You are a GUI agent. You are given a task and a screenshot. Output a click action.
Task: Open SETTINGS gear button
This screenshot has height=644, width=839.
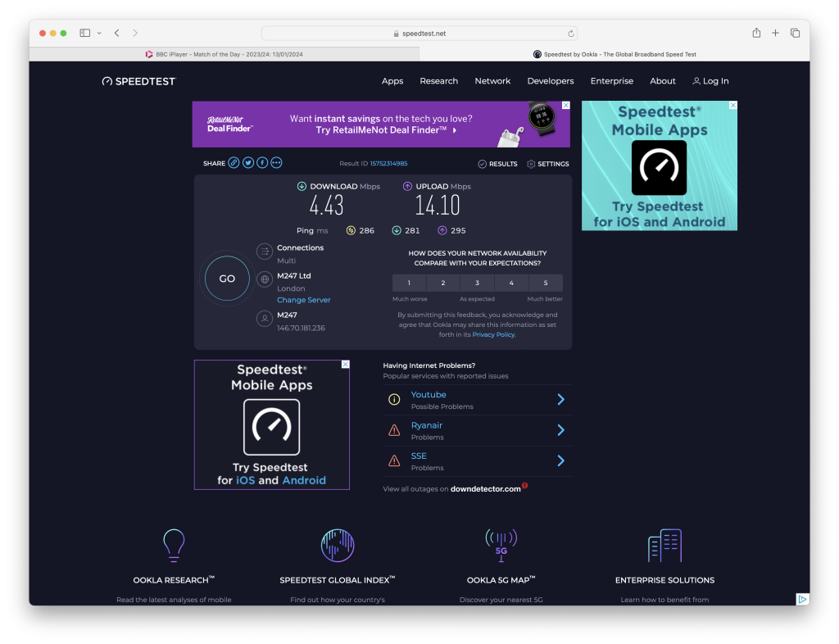pyautogui.click(x=548, y=164)
